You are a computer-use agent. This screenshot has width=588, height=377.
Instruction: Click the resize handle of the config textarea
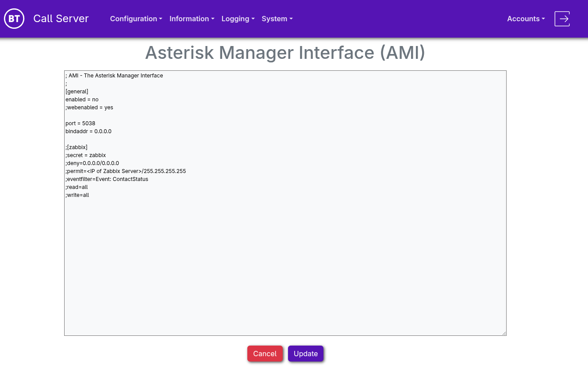tap(503, 333)
